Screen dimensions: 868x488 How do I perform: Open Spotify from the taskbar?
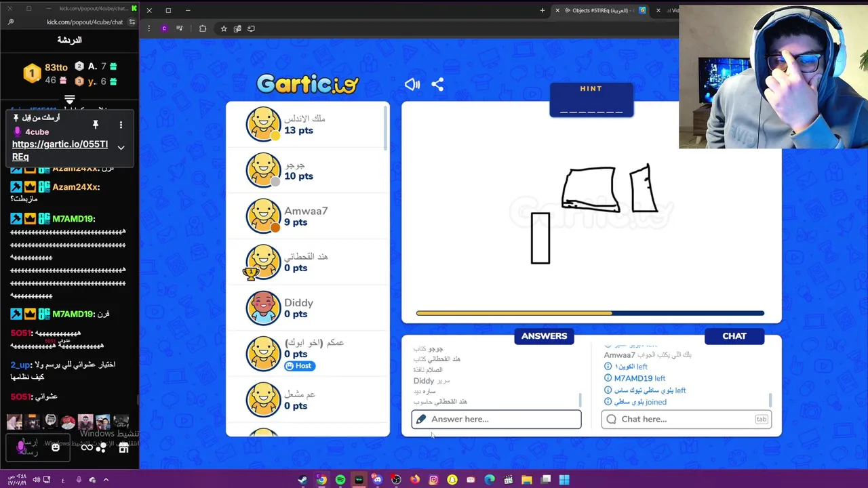pyautogui.click(x=340, y=480)
